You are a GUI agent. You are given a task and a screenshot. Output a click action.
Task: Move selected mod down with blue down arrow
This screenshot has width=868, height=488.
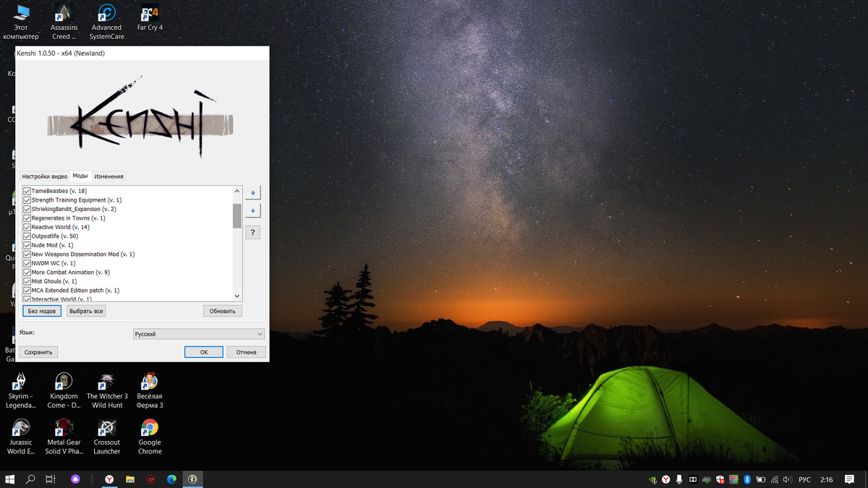tap(252, 211)
